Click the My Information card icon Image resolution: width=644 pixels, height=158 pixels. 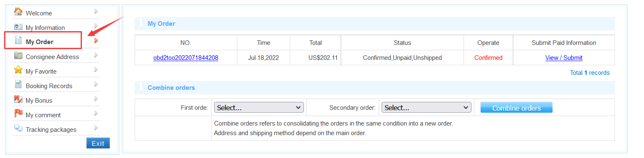[x=18, y=27]
